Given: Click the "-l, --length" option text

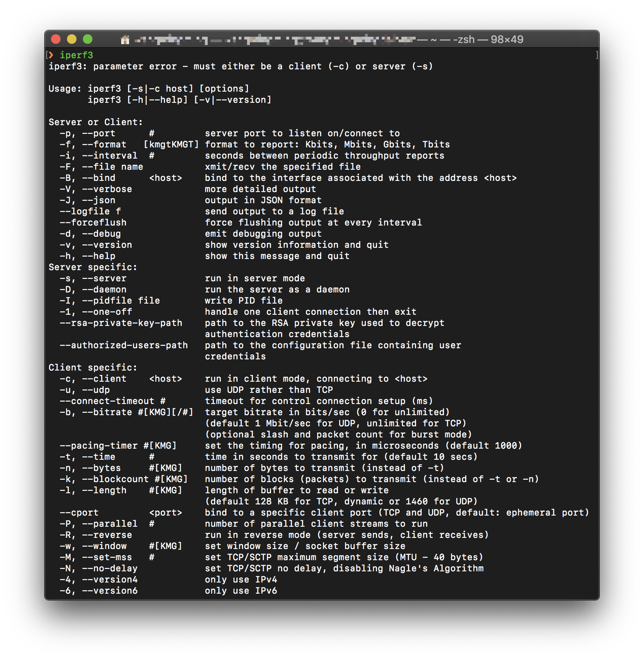Looking at the screenshot, I should coord(93,490).
